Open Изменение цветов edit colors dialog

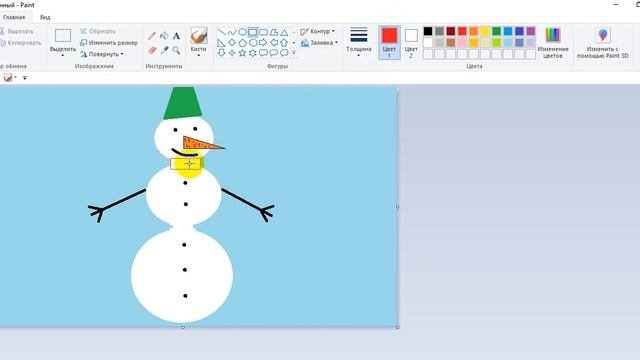(553, 42)
